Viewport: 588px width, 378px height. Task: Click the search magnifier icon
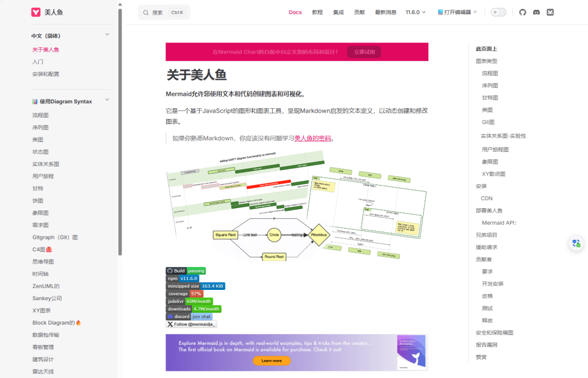[146, 13]
